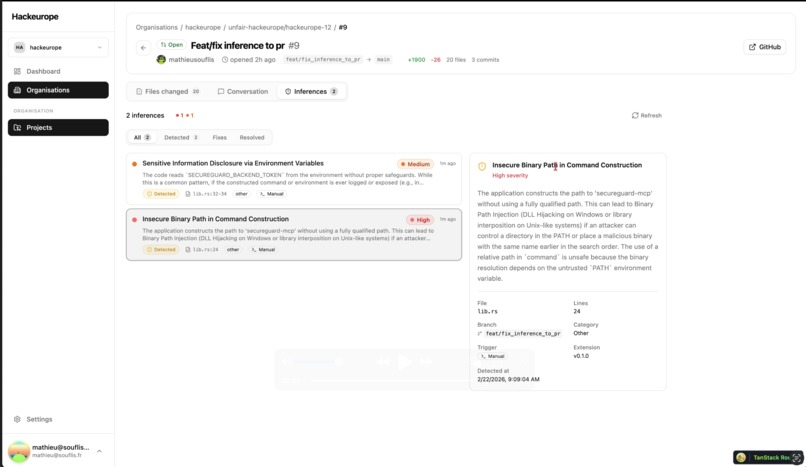Click the mathieusouflis author name
806x467 pixels.
click(x=191, y=60)
